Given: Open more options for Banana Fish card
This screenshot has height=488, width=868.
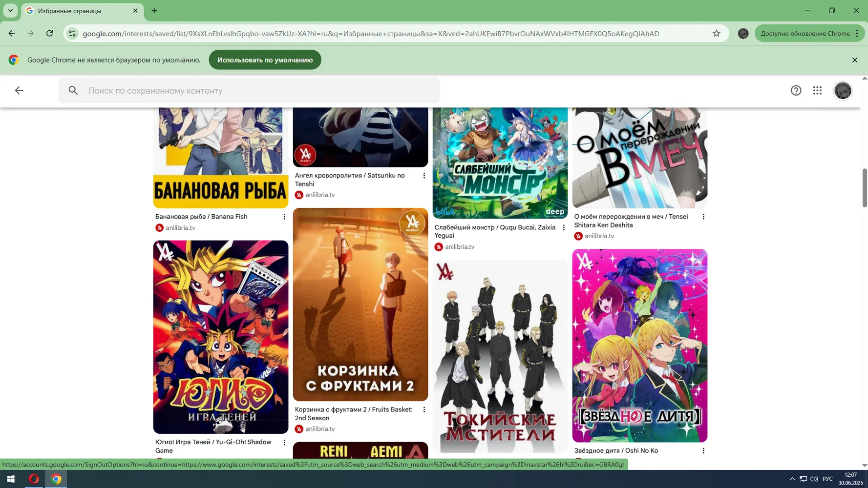Looking at the screenshot, I should pyautogui.click(x=284, y=217).
